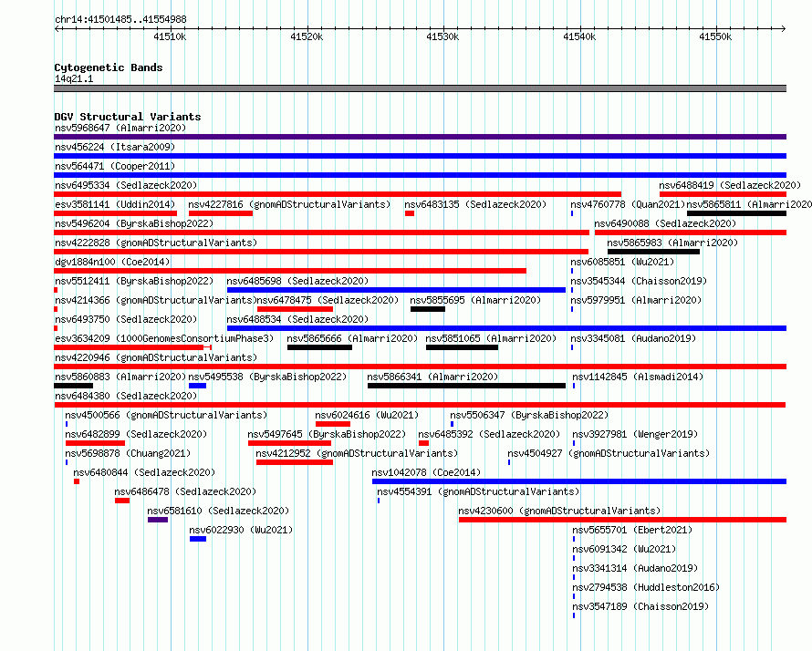Open nsv3545344 (Chaisson2019) label
The height and width of the screenshot is (651, 812).
coord(639,281)
